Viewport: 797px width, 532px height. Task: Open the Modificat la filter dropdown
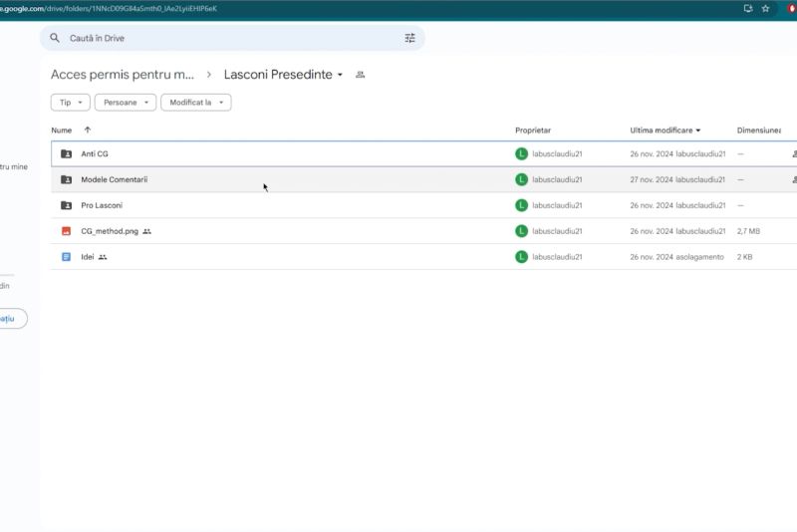pos(195,103)
